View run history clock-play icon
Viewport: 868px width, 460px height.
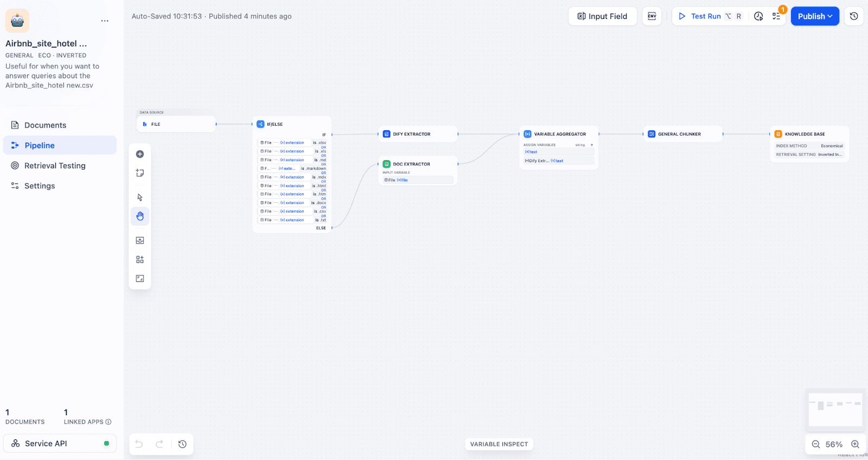tap(758, 16)
